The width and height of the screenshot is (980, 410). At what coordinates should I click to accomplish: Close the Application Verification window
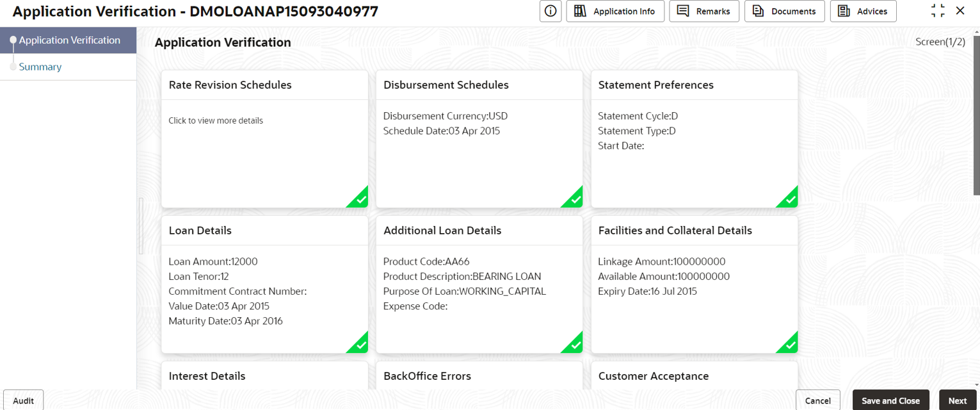[960, 11]
